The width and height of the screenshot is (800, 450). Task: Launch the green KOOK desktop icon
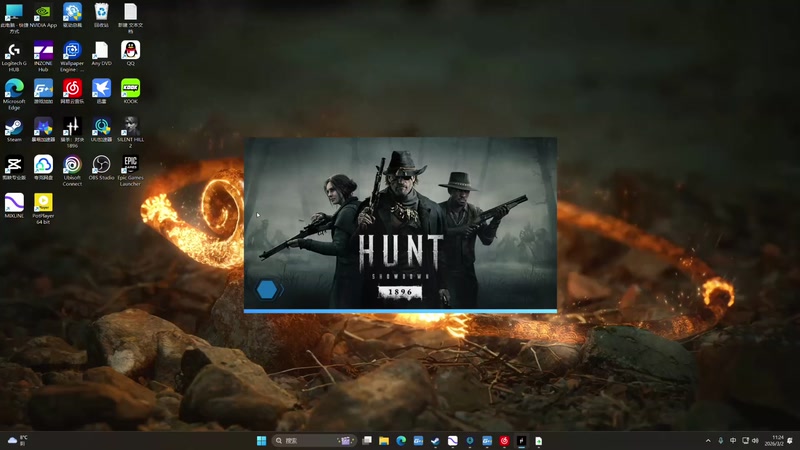(x=131, y=92)
